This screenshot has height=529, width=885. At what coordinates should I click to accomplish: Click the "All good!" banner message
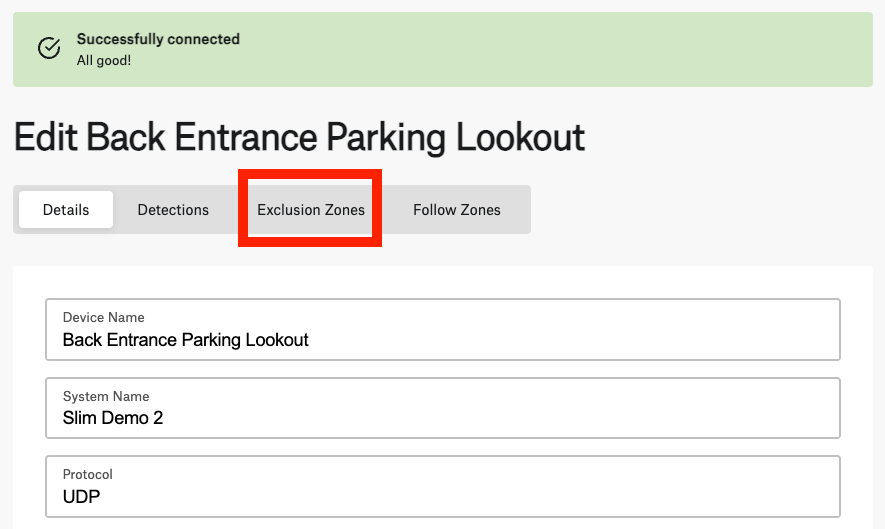[x=104, y=60]
